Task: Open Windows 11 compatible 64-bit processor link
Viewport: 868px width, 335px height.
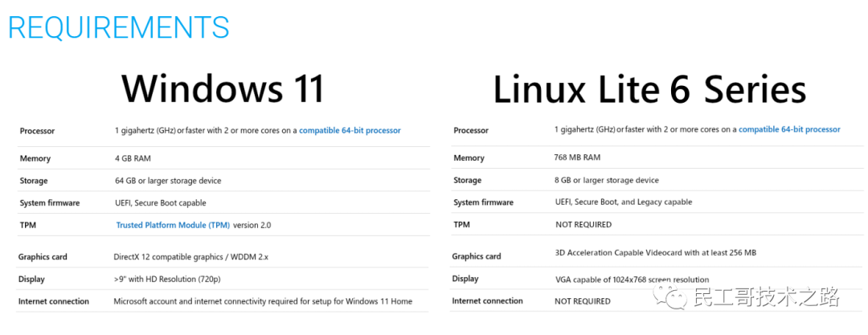Action: click(x=350, y=130)
